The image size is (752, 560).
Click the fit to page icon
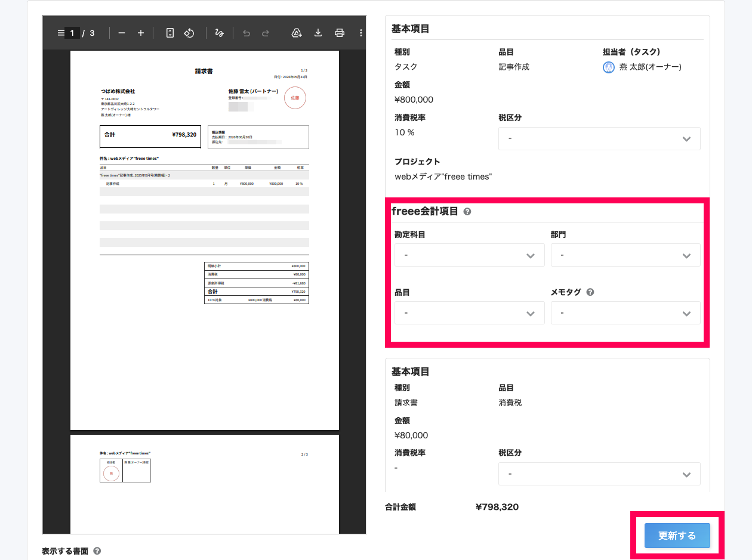[170, 33]
